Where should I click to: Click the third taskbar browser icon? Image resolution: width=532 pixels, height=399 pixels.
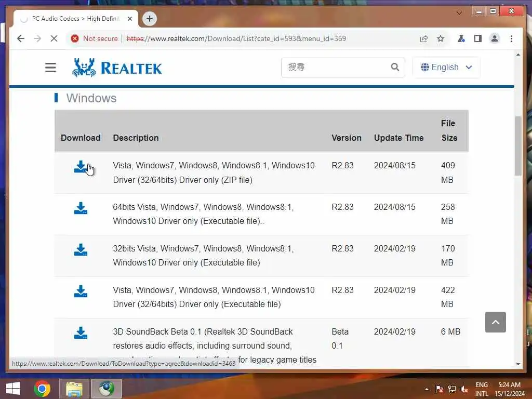(106, 389)
